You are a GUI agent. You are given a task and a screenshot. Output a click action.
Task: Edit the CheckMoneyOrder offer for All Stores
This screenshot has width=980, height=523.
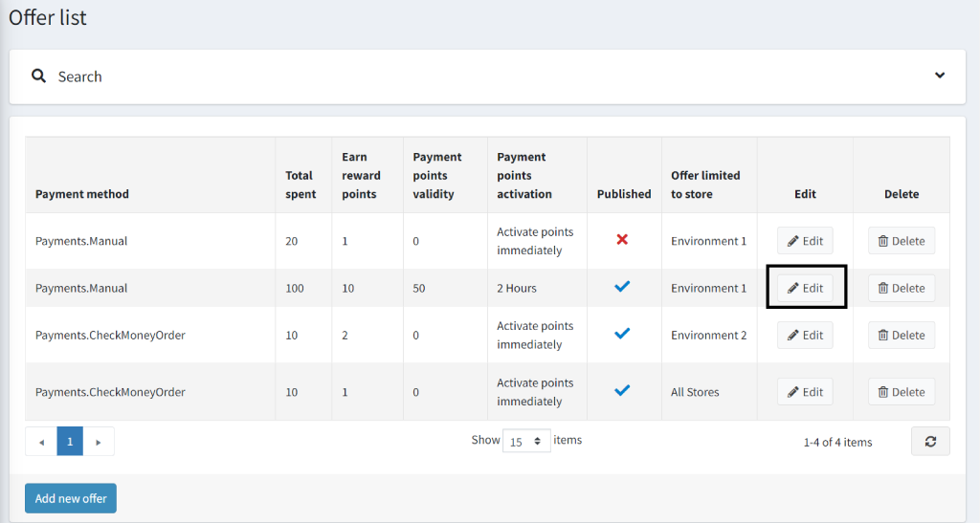point(805,392)
